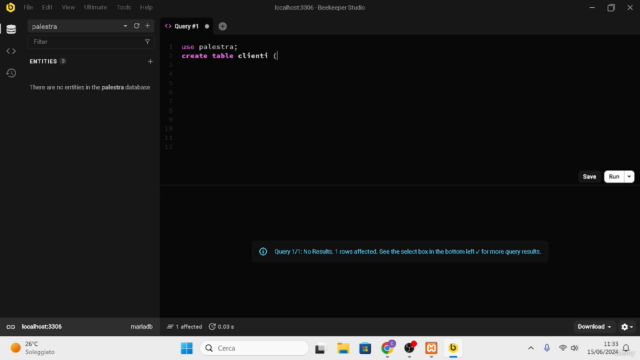
Task: Open Google Chrome from taskbar
Action: click(x=387, y=348)
